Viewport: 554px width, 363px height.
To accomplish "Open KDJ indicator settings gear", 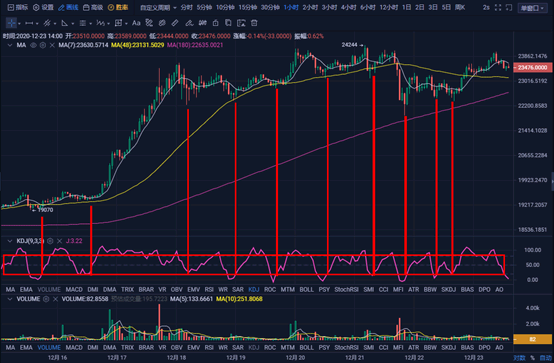I will [x=50, y=241].
